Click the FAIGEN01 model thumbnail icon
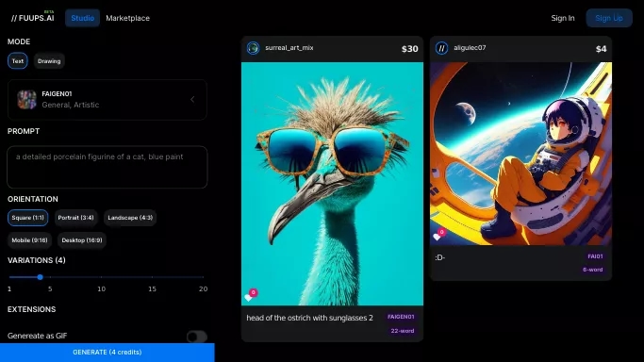Image resolution: width=644 pixels, height=362 pixels. [x=26, y=99]
